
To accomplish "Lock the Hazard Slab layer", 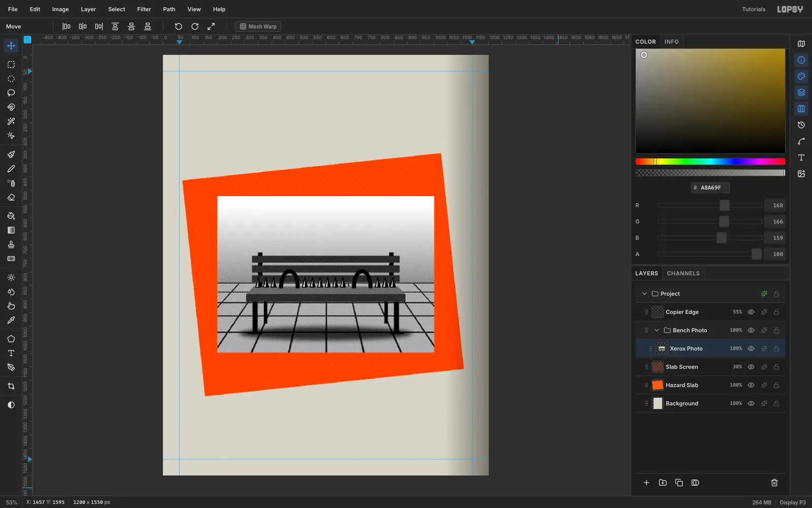I will coord(776,385).
